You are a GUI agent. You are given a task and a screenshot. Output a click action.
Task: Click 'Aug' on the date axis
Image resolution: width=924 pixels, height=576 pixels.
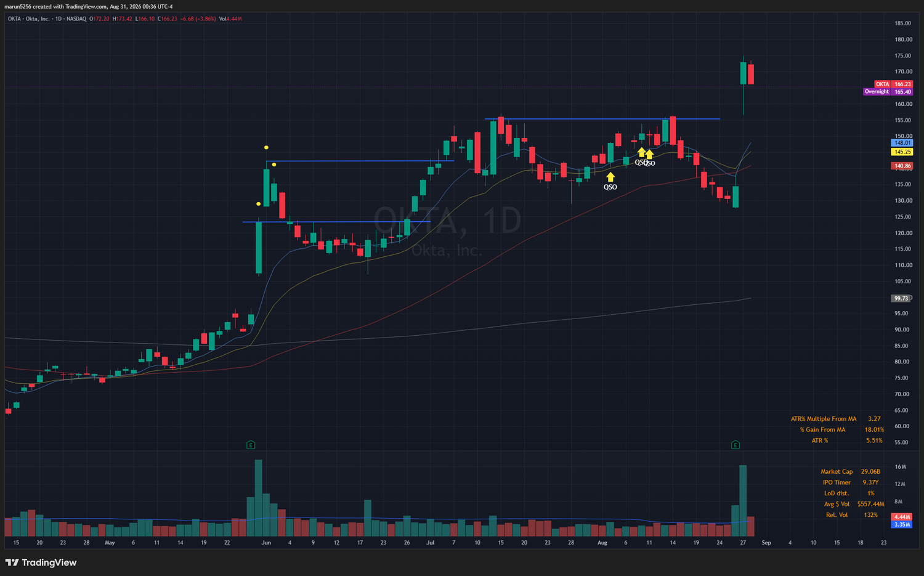(x=602, y=543)
